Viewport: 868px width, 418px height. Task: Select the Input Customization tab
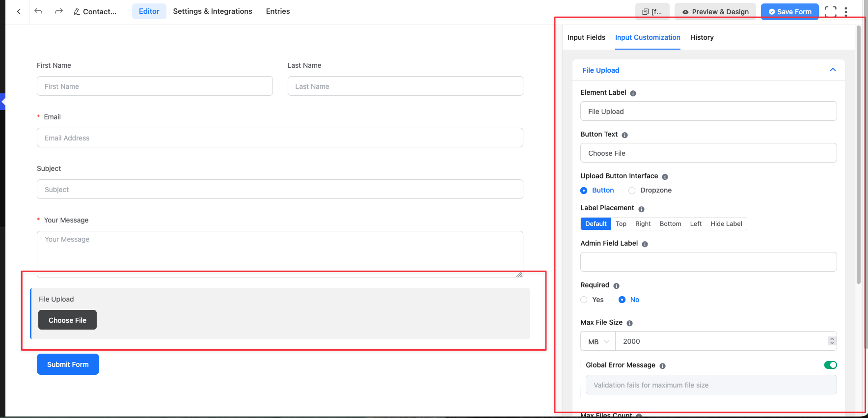pos(648,37)
